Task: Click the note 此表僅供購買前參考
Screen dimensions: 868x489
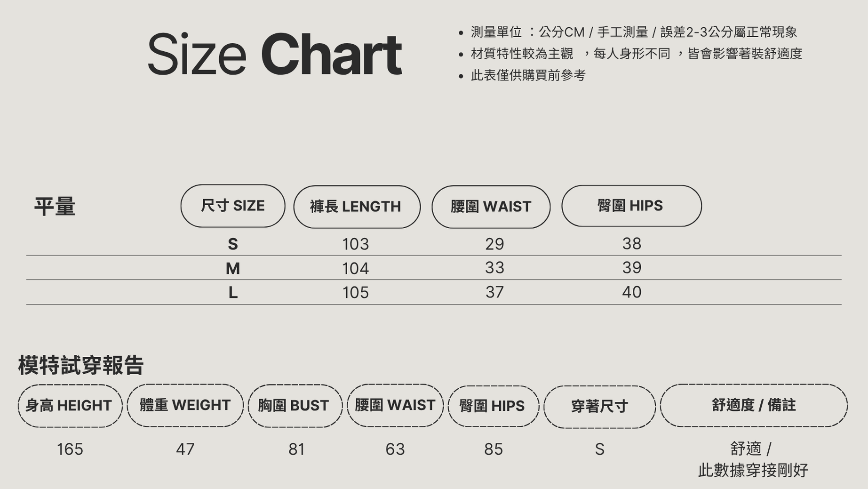Action: 528,75
